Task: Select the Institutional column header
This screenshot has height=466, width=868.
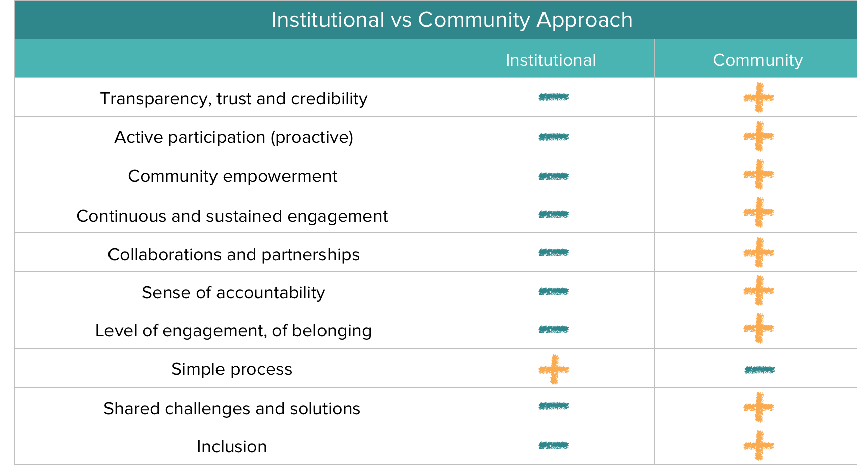Action: pyautogui.click(x=551, y=60)
